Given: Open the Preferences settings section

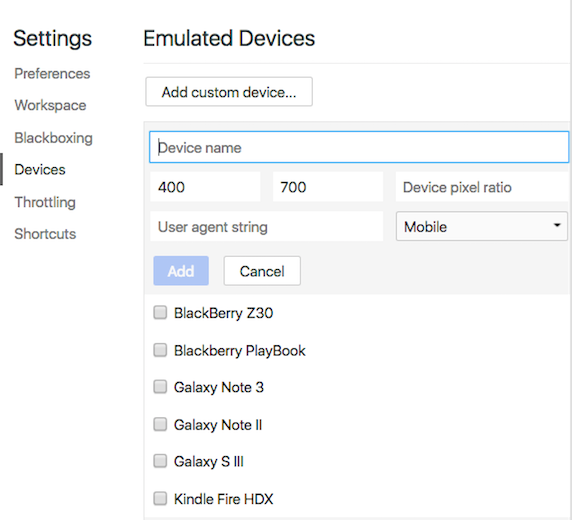Looking at the screenshot, I should coord(52,74).
